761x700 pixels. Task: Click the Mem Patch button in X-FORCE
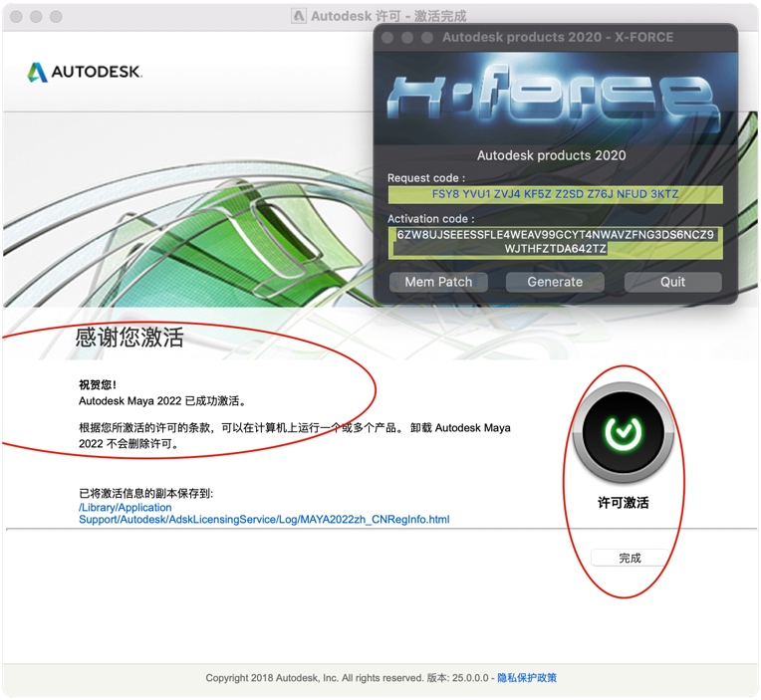[438, 282]
